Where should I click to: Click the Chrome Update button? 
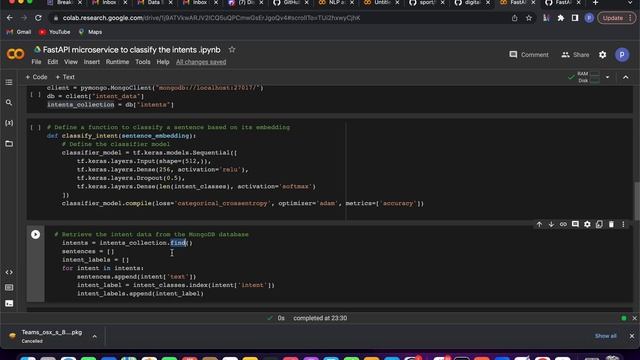point(616,18)
